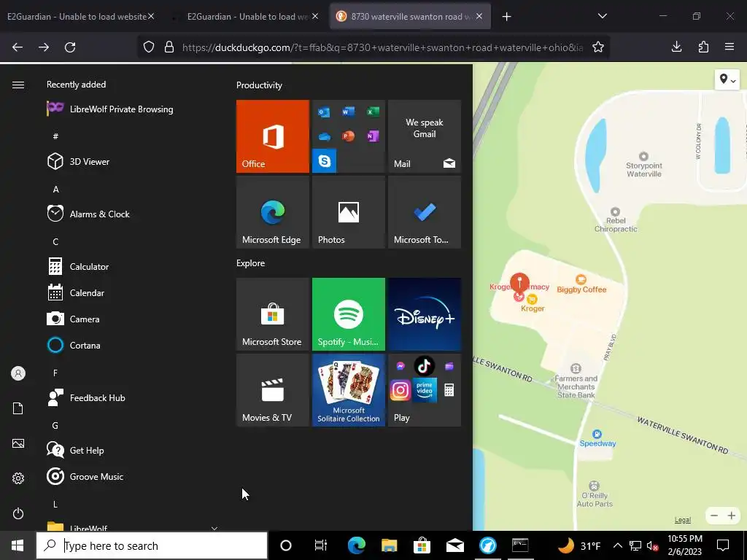Bookmark this page with the star icon

coord(598,47)
